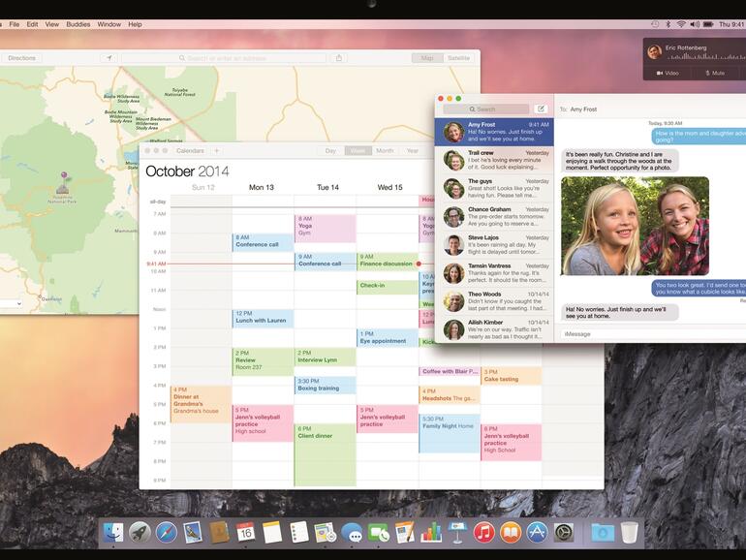Switch Calendar to Month view
The image size is (746, 560).
coord(385,151)
